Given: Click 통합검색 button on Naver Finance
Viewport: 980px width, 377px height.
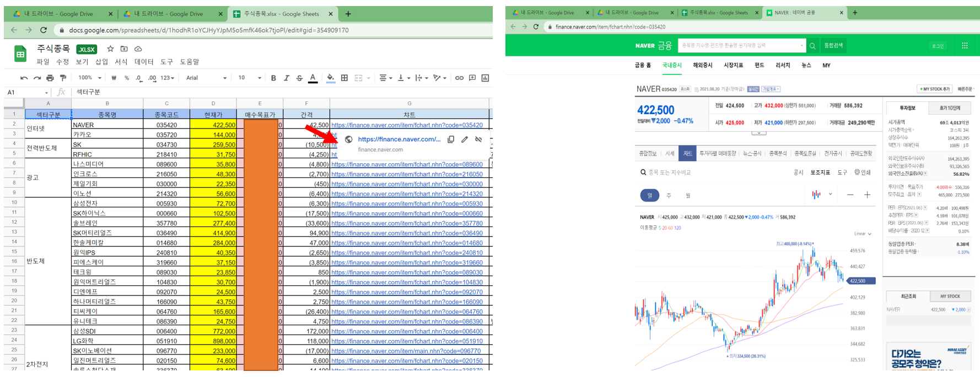Looking at the screenshot, I should pyautogui.click(x=833, y=46).
